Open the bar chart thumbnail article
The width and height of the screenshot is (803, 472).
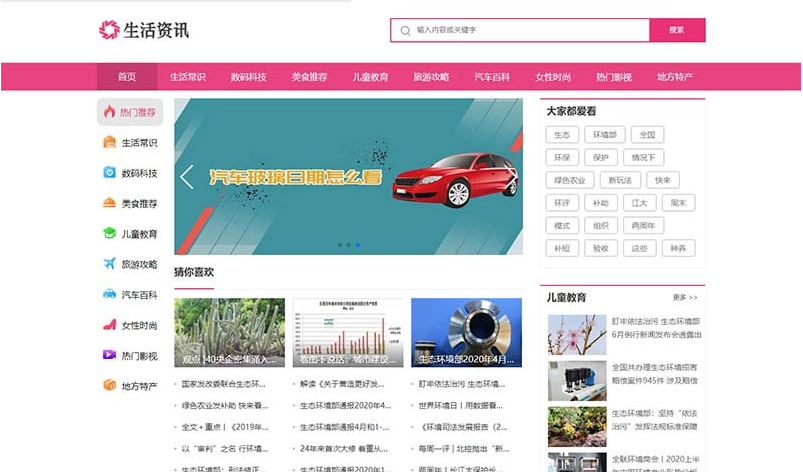(348, 333)
